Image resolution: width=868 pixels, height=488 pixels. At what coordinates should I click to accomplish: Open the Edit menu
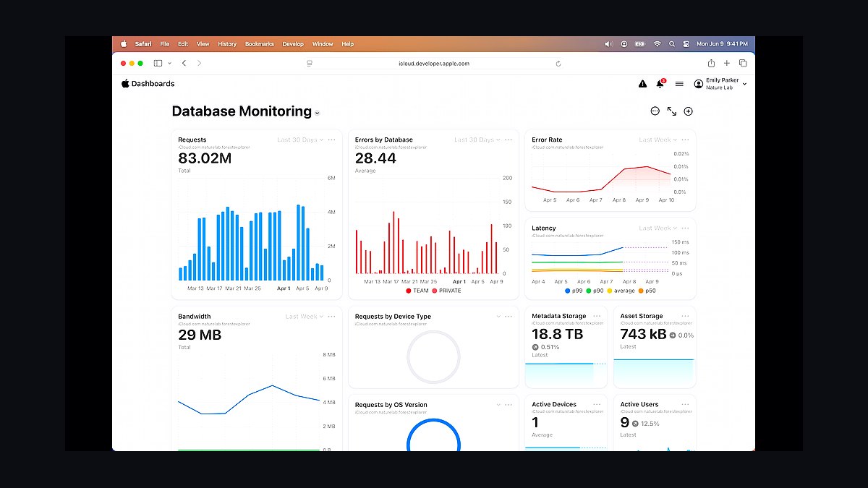point(183,44)
